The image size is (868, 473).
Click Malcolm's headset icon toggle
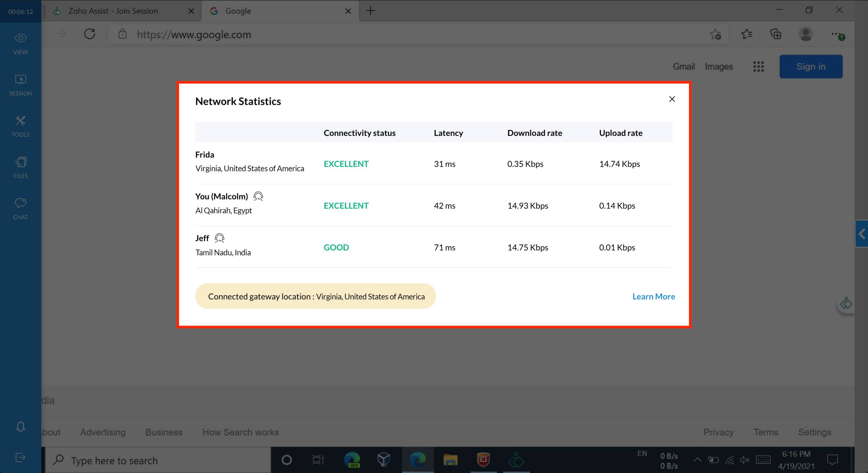[x=258, y=196]
